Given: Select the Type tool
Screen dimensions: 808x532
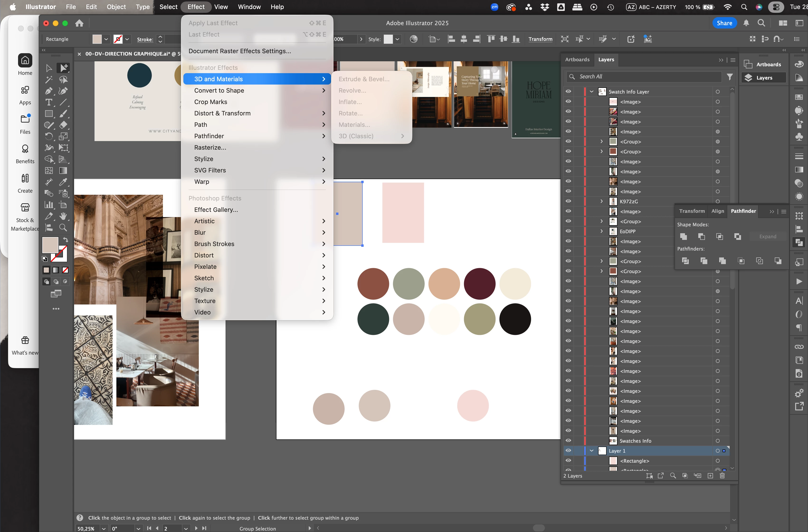Looking at the screenshot, I should pyautogui.click(x=49, y=102).
